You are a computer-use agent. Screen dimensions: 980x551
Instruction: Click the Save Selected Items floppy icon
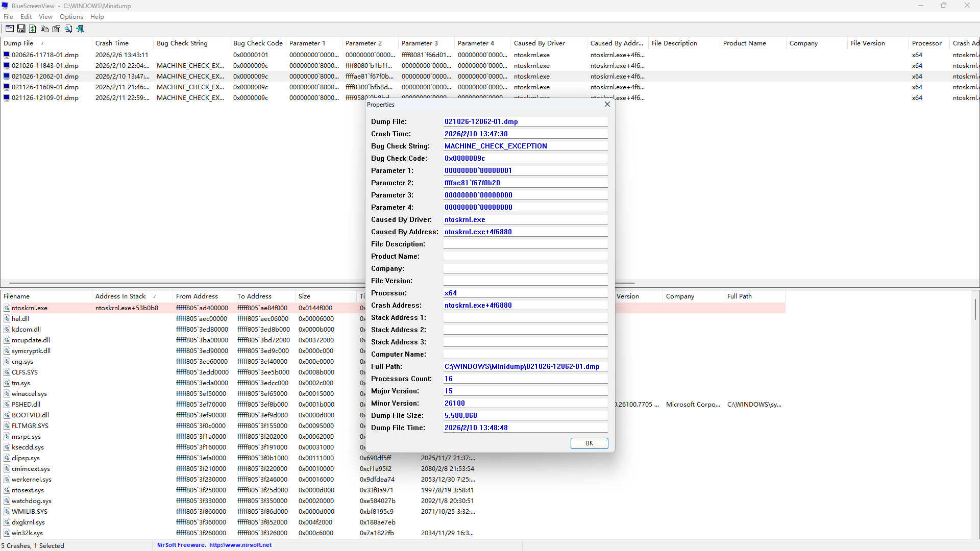coord(21,29)
